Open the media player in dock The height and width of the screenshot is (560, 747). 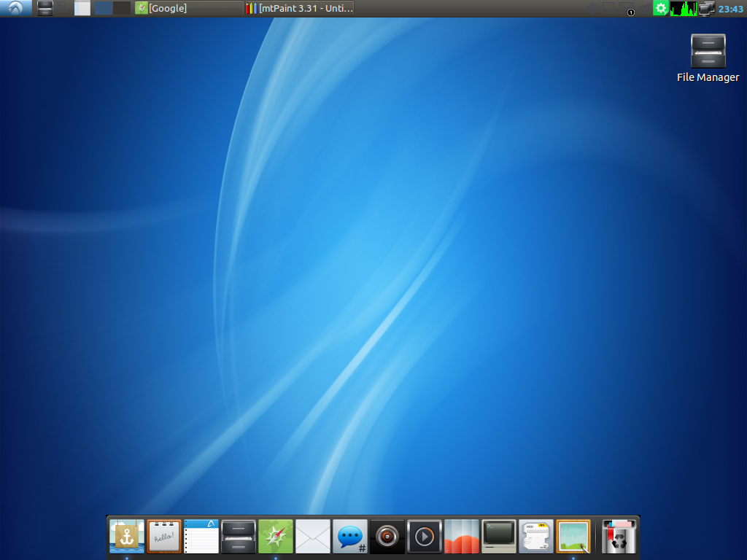[425, 537]
